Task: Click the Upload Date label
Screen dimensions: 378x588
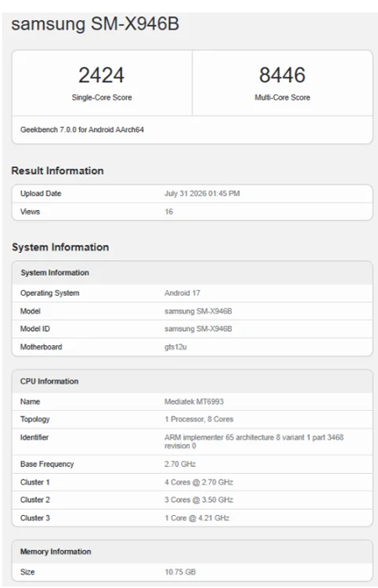Action: point(41,193)
